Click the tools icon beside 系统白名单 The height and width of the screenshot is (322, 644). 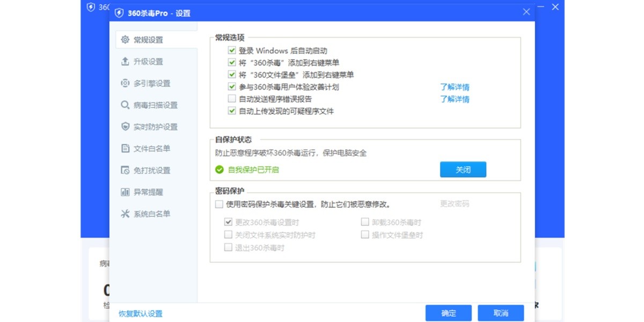125,214
